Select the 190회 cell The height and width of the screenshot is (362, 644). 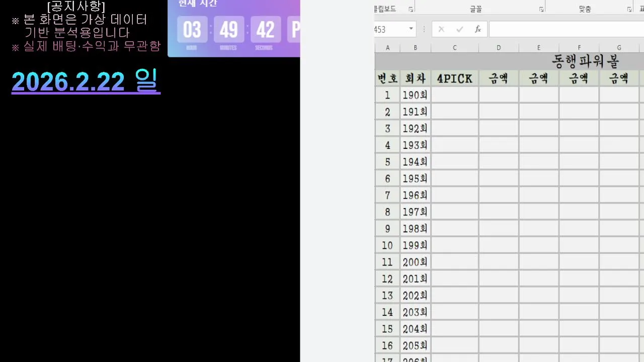(x=416, y=95)
